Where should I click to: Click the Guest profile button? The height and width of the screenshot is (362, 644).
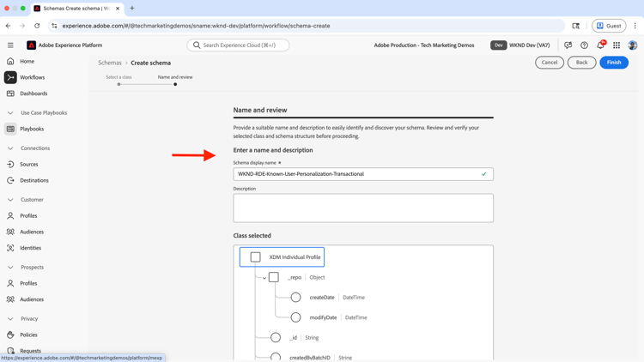tap(609, 26)
